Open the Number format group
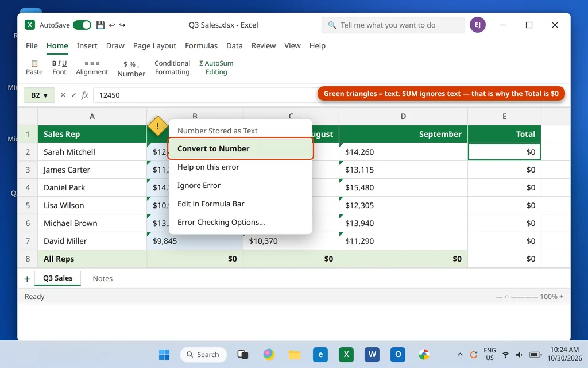The width and height of the screenshot is (588, 368). click(x=131, y=69)
